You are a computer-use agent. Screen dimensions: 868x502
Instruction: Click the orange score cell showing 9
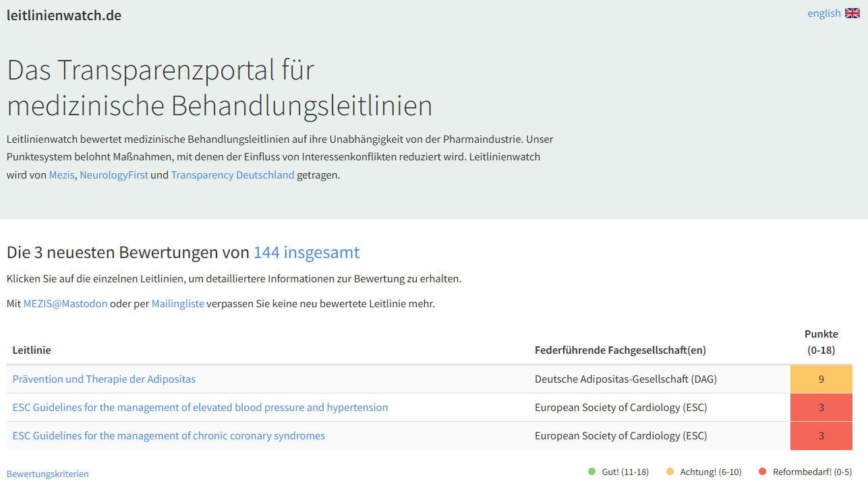(821, 379)
